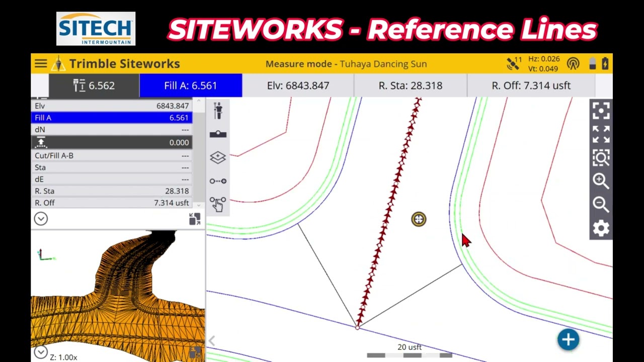Select the R. Off: 7.314 usft tab
The image size is (644, 362).
click(531, 85)
